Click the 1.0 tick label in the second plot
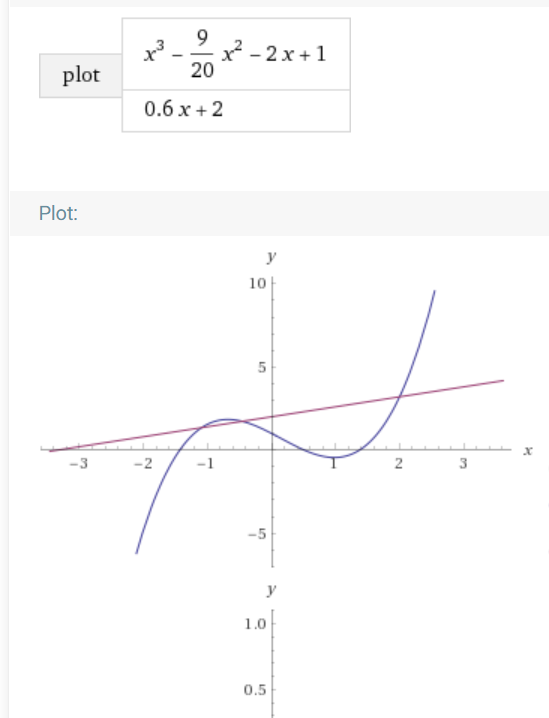The image size is (549, 718). coord(255,624)
